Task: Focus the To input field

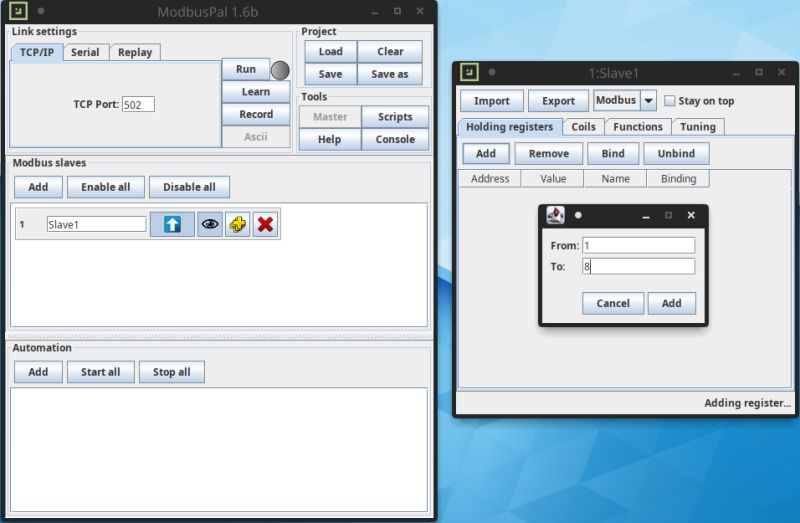Action: coord(638,266)
